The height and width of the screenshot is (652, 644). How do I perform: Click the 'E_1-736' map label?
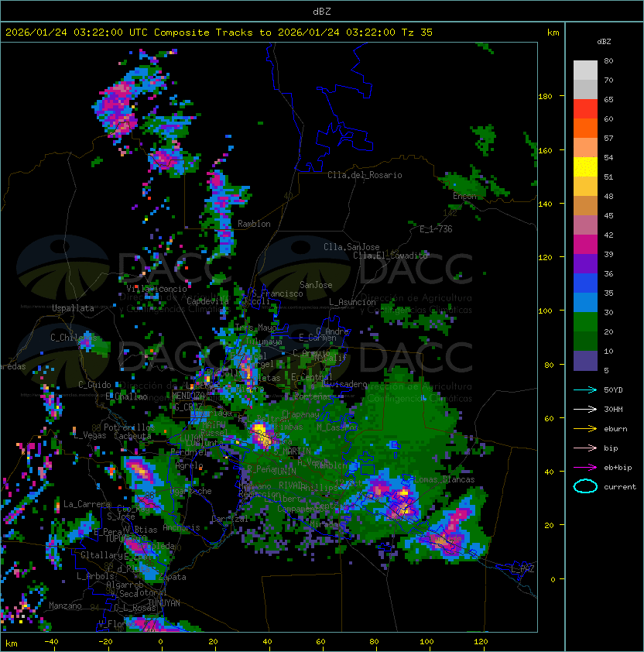pos(436,229)
